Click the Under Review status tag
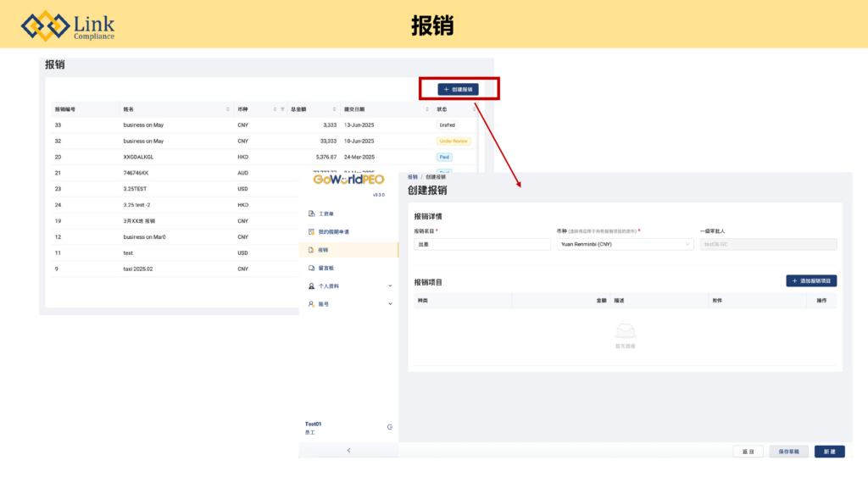The height and width of the screenshot is (488, 868). (453, 141)
